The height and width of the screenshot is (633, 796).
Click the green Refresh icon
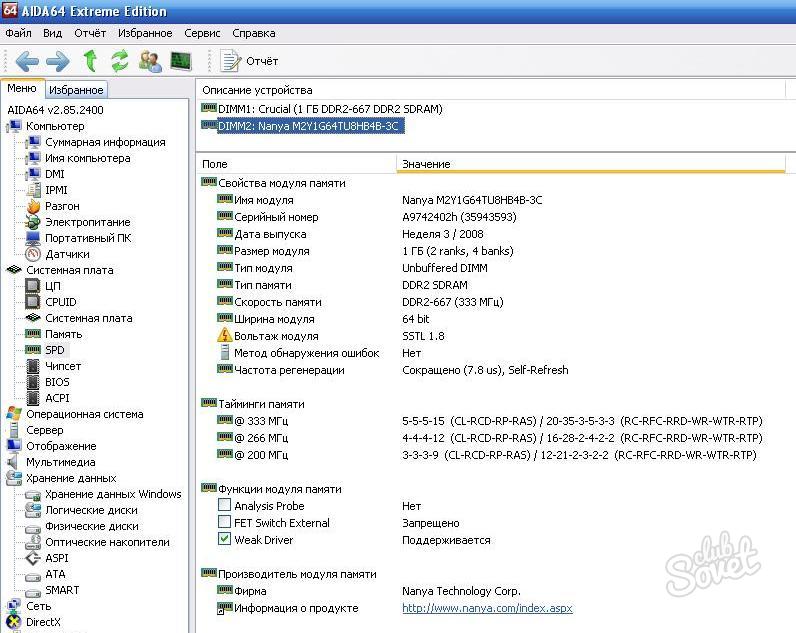point(120,61)
